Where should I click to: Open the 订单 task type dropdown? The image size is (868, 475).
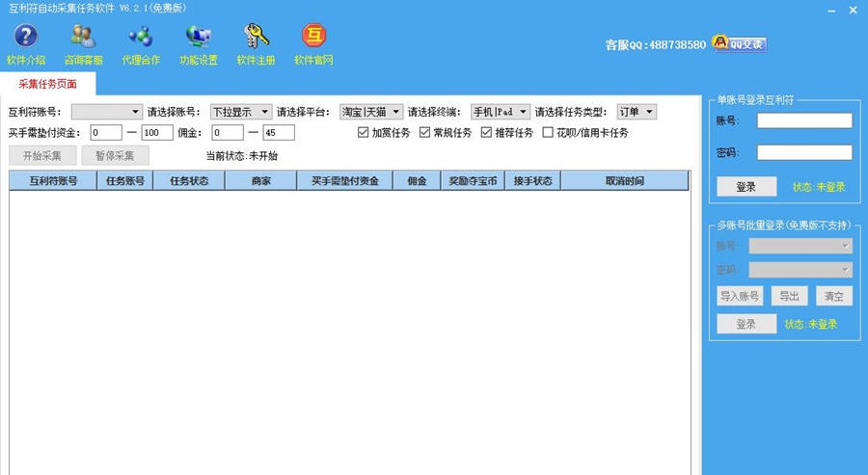[x=637, y=112]
